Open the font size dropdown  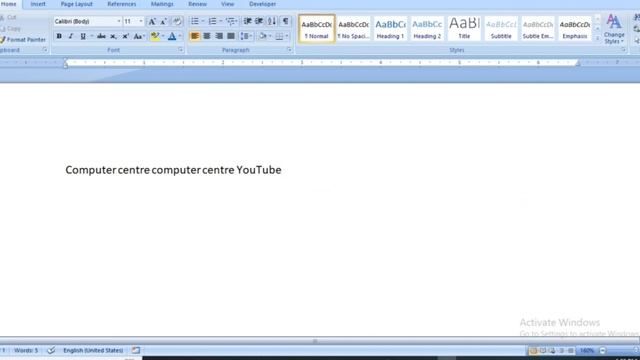[x=141, y=21]
